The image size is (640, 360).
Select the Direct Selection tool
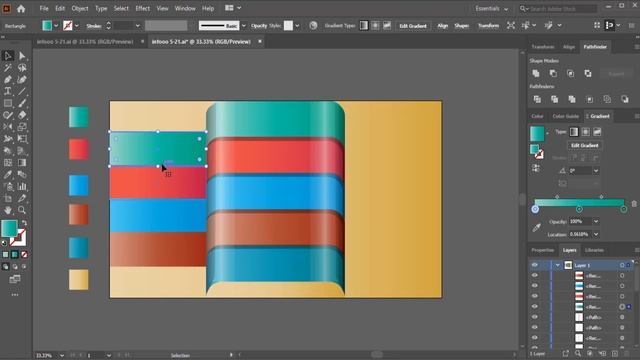coord(22,56)
